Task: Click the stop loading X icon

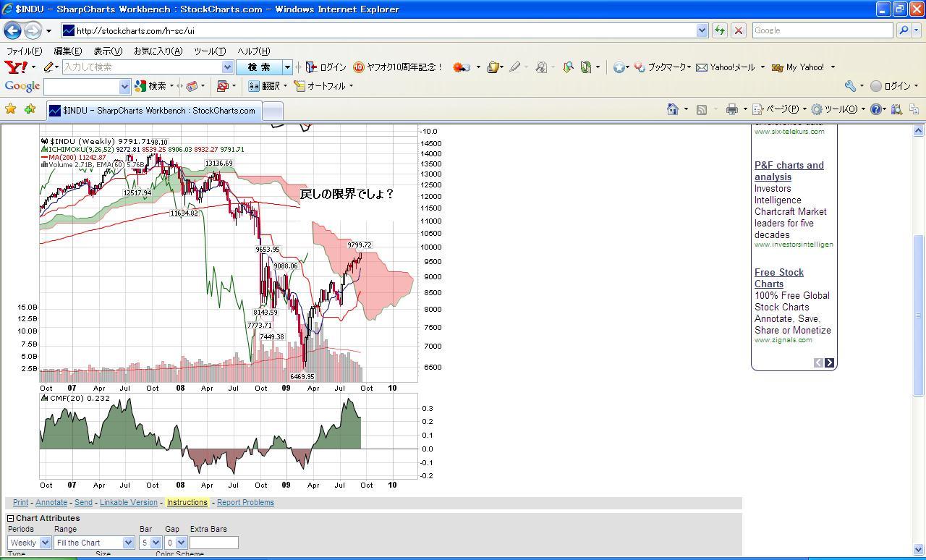Action: (x=739, y=30)
